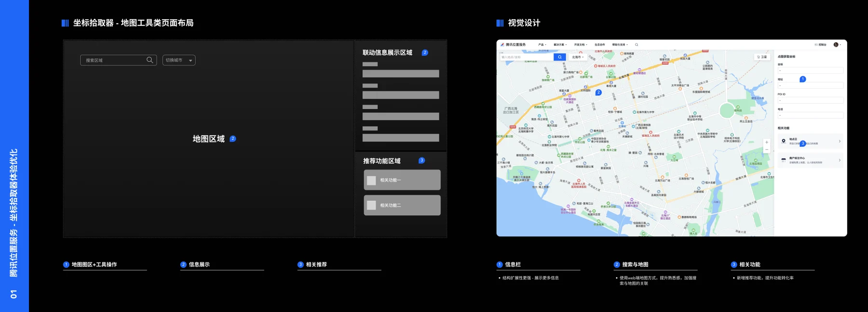Click the 坐标 coordinate output field

810,70
